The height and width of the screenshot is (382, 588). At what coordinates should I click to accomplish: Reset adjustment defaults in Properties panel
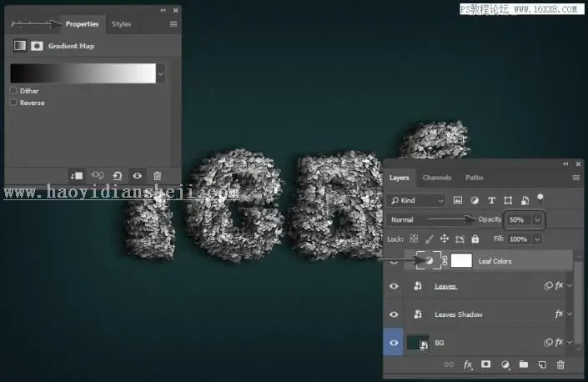118,175
